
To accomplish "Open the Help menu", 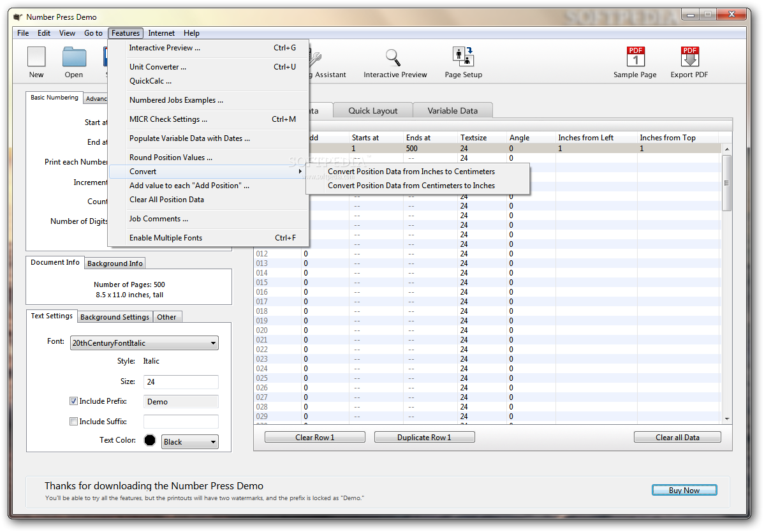I will pyautogui.click(x=191, y=33).
